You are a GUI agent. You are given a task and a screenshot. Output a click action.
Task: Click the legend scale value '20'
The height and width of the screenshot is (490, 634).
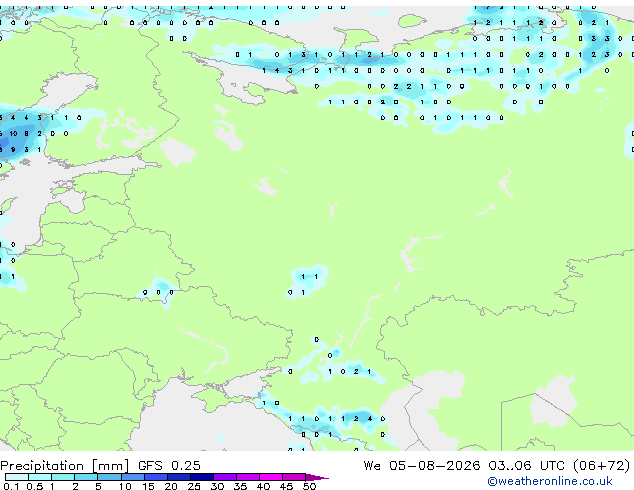[x=171, y=486]
